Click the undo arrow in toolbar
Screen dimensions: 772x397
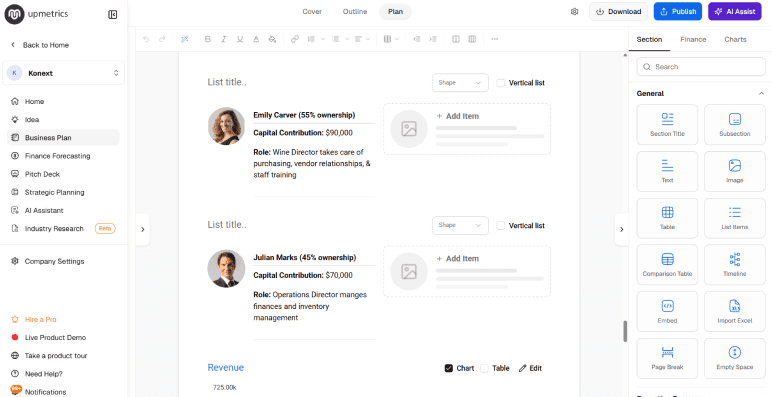click(146, 39)
